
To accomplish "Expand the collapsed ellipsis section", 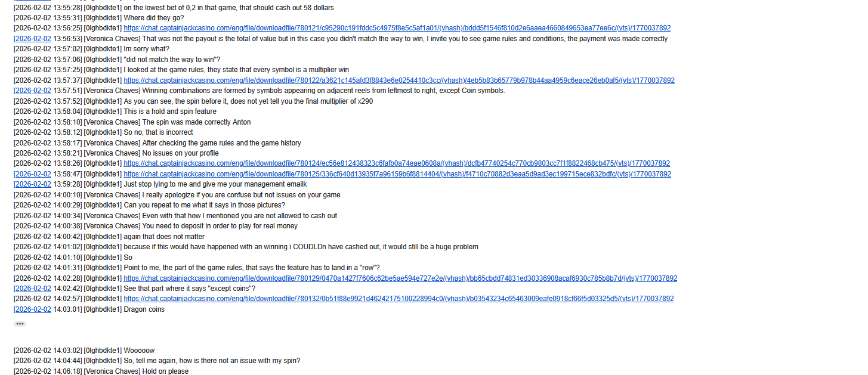I will pyautogui.click(x=20, y=324).
